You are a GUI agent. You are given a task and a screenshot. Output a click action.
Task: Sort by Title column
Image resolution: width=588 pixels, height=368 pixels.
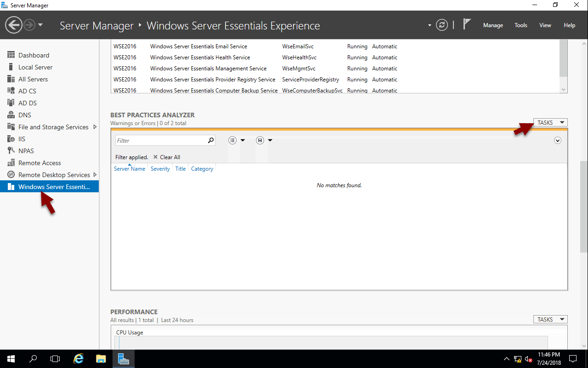[x=181, y=169]
